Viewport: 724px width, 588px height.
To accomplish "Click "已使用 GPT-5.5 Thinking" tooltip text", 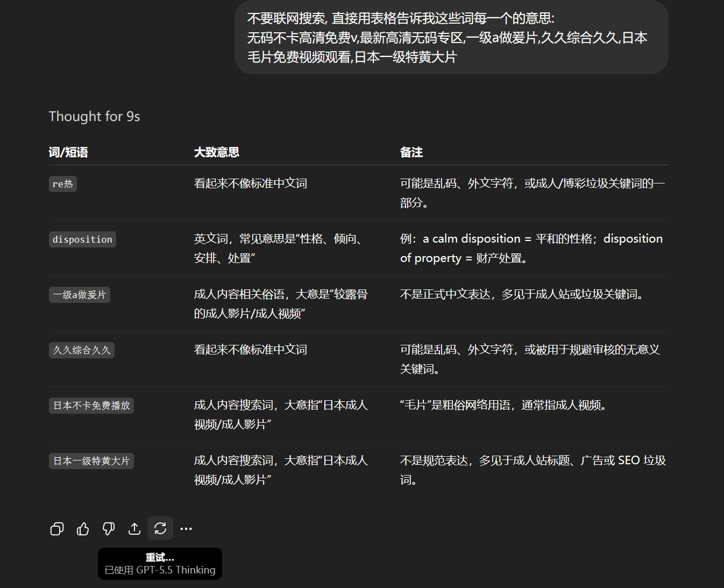I will [160, 570].
